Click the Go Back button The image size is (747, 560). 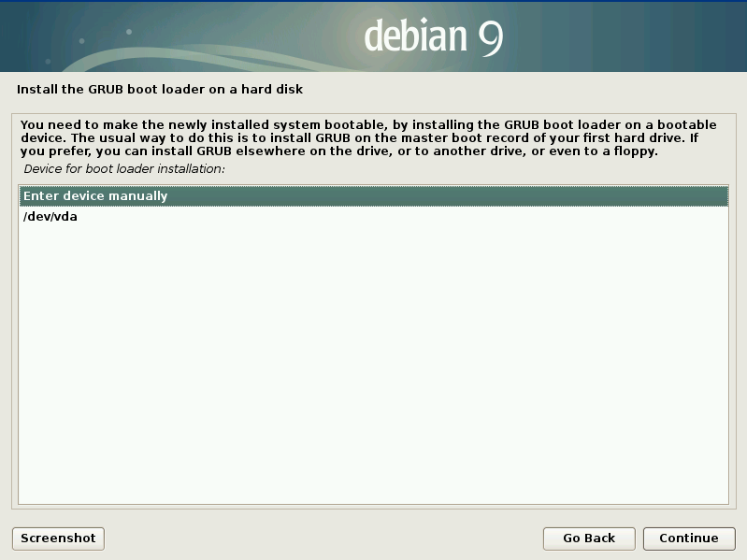[x=588, y=538]
